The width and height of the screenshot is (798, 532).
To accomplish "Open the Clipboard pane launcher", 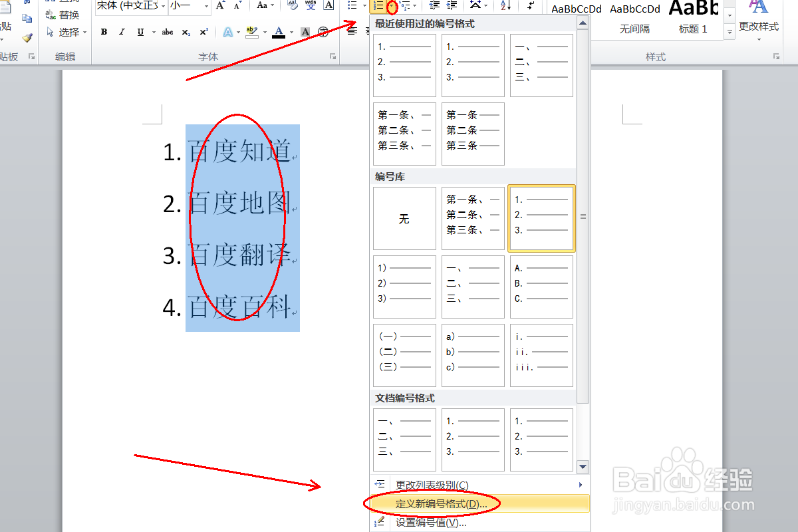I will point(31,57).
